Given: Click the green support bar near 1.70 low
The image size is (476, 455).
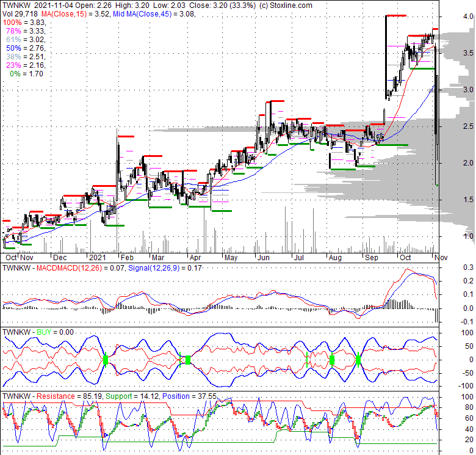Looking at the screenshot, I should 437,185.
